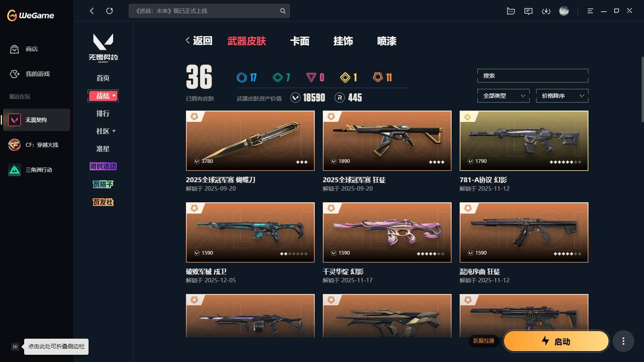Click the search magnifier icon in the top bar
The height and width of the screenshot is (362, 644).
283,11
